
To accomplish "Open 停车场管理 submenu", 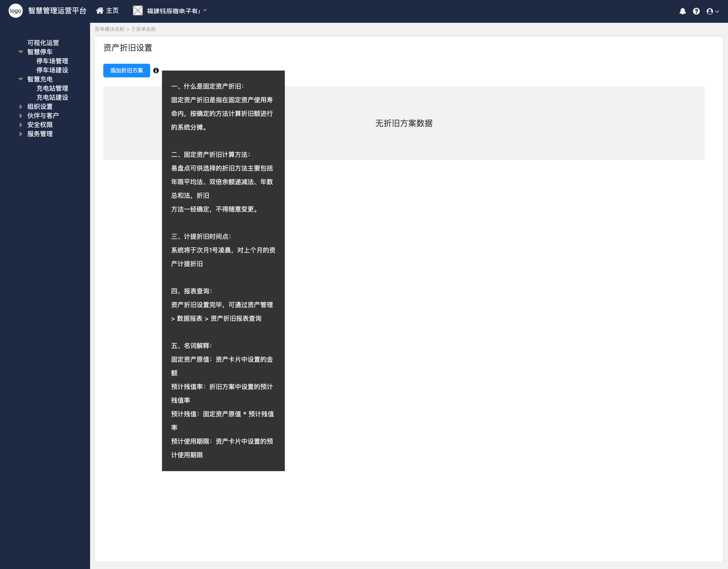I will coord(52,61).
